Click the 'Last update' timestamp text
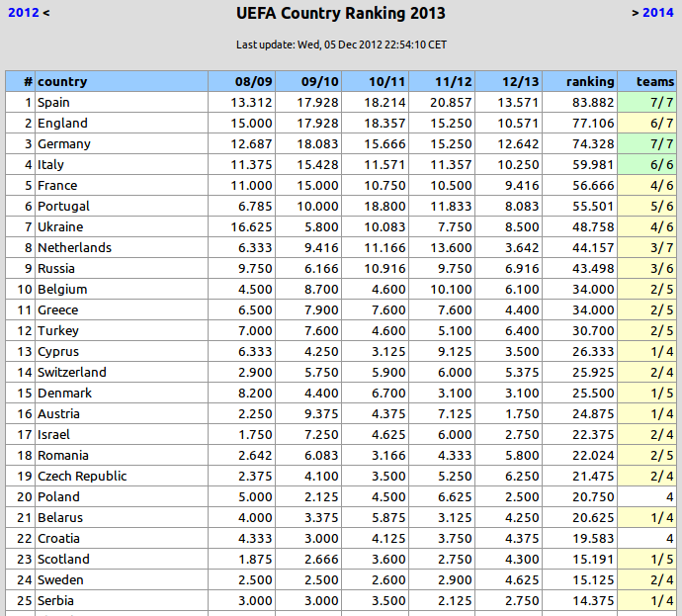This screenshot has width=682, height=616. (x=341, y=44)
